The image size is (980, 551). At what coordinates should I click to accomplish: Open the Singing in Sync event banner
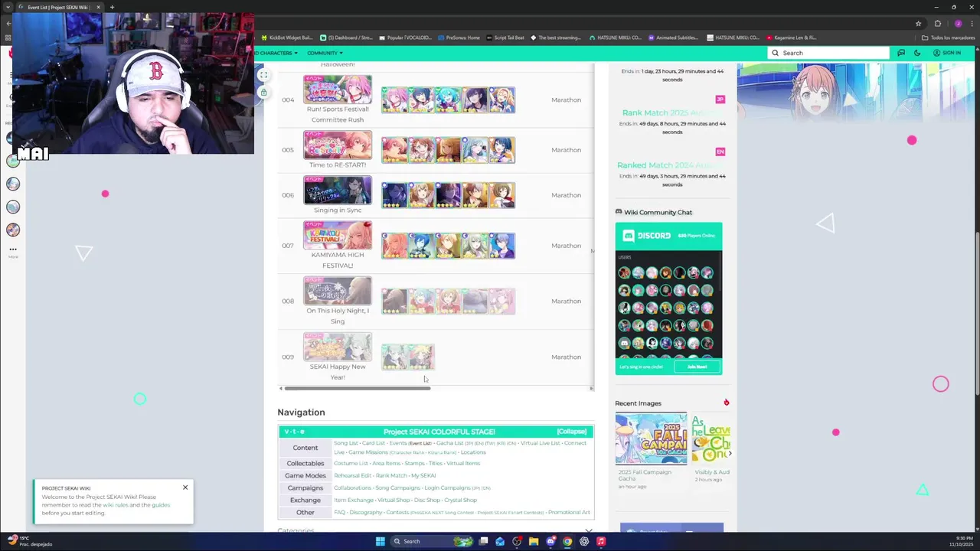(x=338, y=190)
